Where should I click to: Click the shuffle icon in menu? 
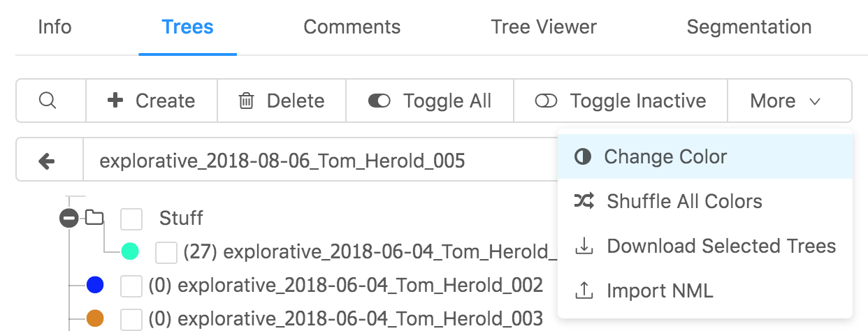584,202
